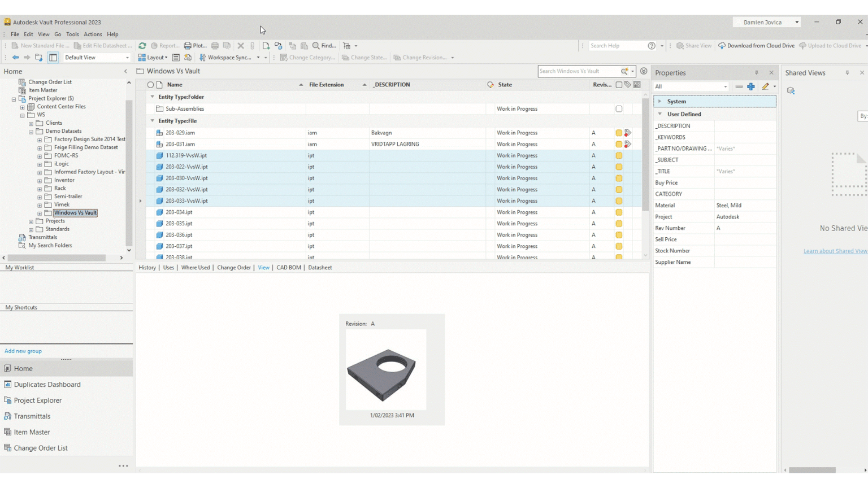Open the Tools menu
Screen dimensions: 868x488
72,34
